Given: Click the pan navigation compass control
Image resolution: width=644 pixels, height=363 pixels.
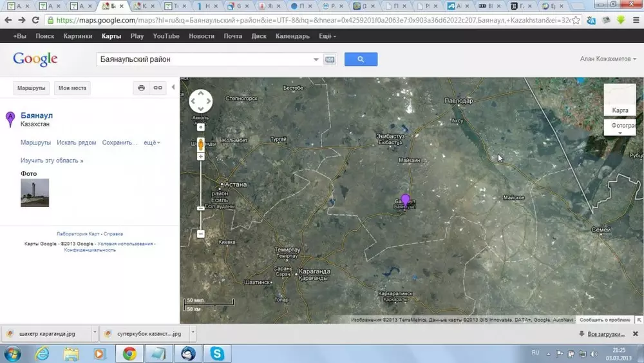Looking at the screenshot, I should click(200, 101).
